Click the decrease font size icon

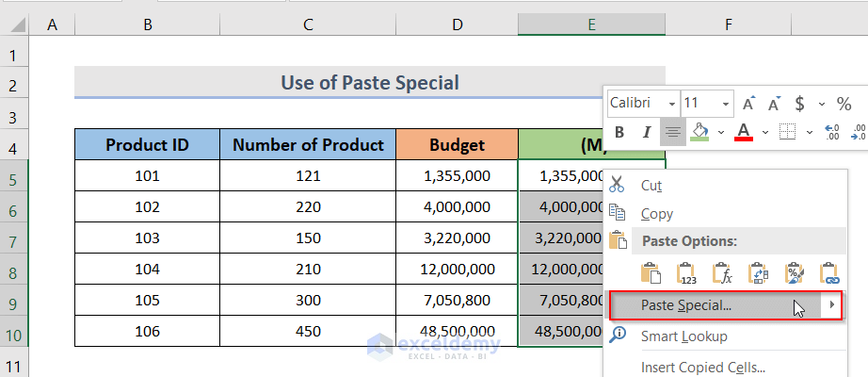[x=775, y=103]
